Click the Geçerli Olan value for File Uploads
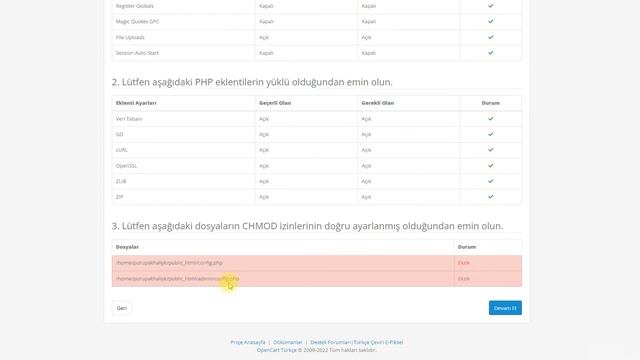The height and width of the screenshot is (360, 640). [264, 37]
